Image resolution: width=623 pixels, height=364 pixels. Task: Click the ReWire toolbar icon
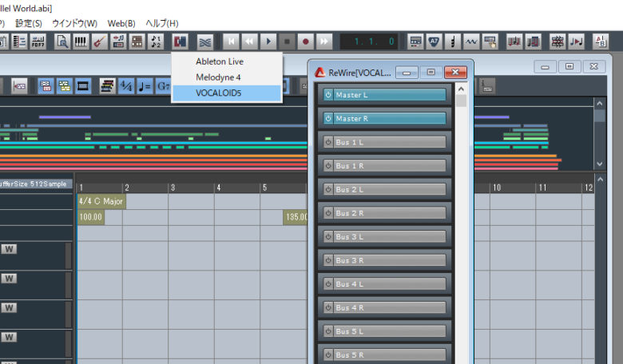click(x=181, y=41)
